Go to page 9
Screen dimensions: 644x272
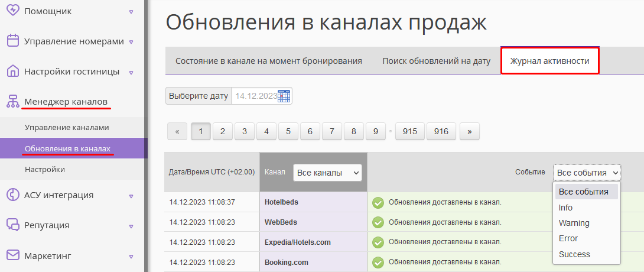[376, 131]
